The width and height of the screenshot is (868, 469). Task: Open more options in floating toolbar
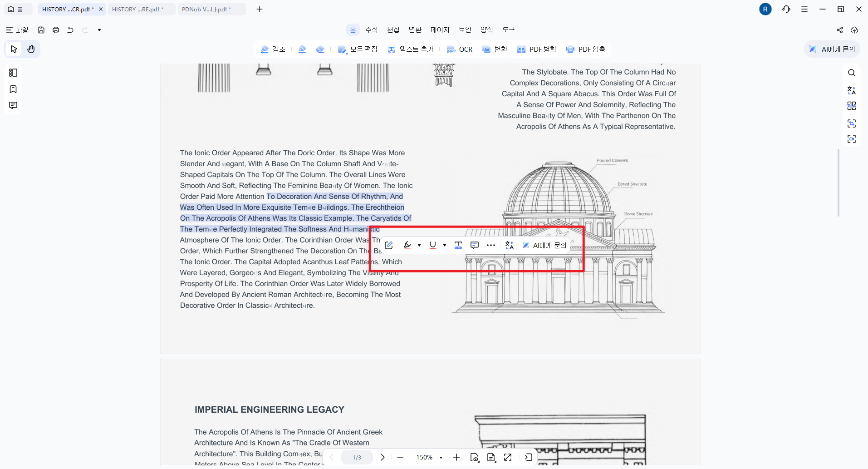[x=491, y=245]
